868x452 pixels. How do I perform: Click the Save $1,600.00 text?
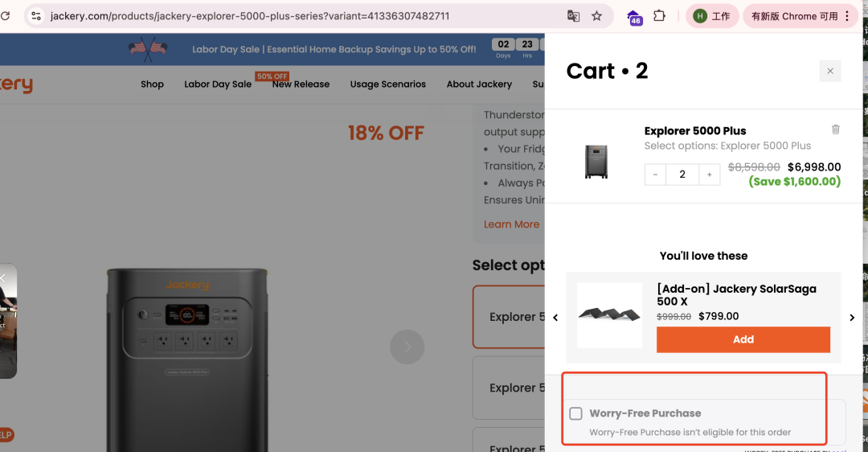794,182
